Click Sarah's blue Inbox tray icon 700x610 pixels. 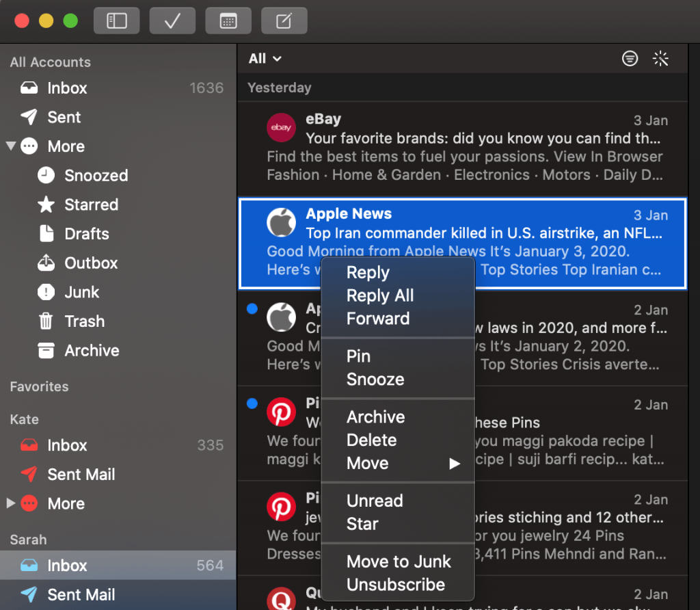[29, 566]
